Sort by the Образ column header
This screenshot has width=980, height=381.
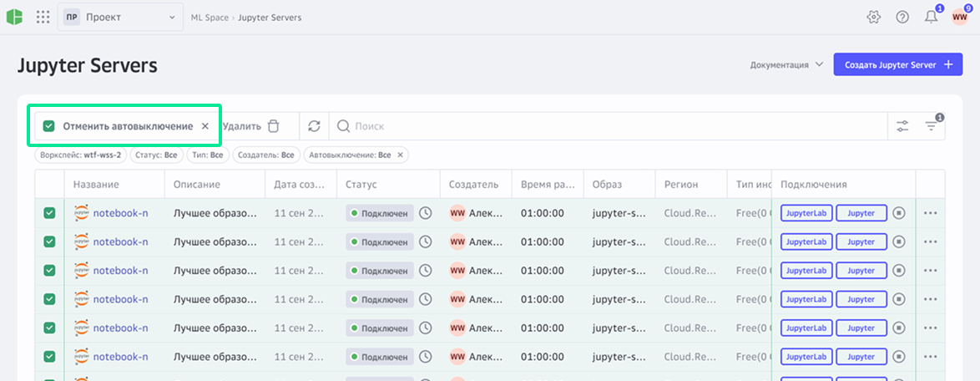607,185
